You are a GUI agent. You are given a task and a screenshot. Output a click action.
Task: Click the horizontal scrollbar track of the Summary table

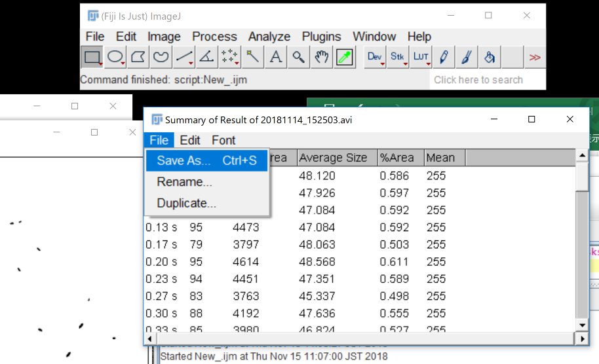point(366,338)
